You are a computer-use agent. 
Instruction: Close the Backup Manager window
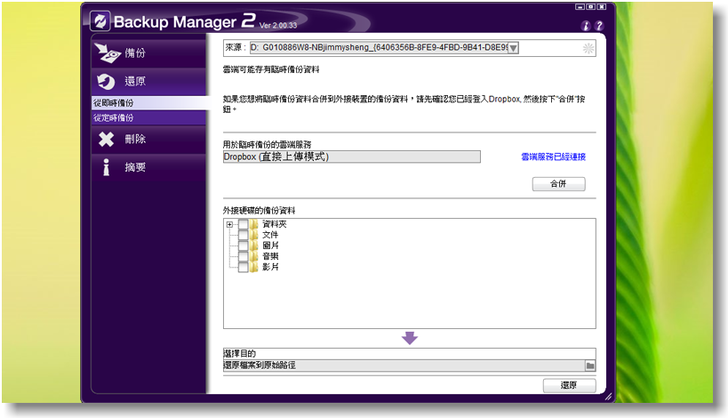coord(601,7)
